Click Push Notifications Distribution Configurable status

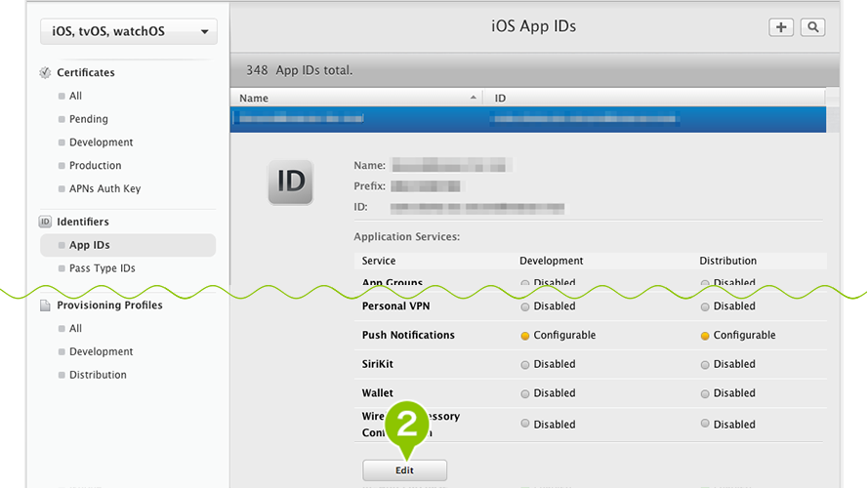pos(738,336)
